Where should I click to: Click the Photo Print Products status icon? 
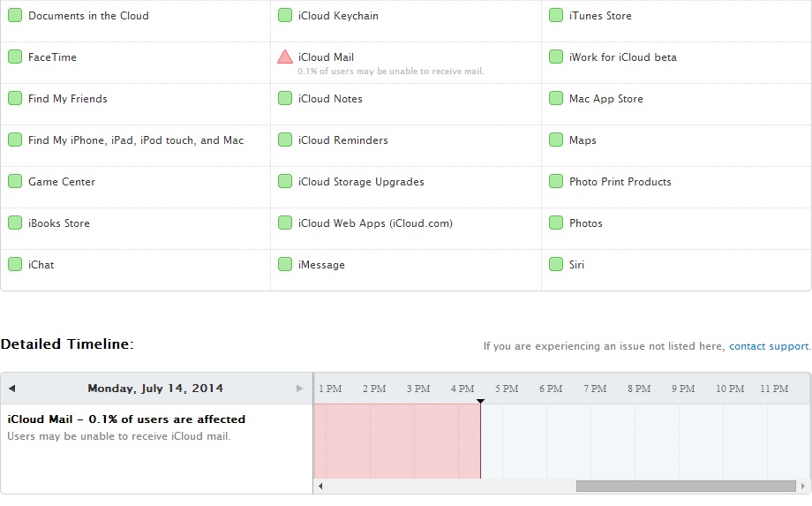pos(556,182)
